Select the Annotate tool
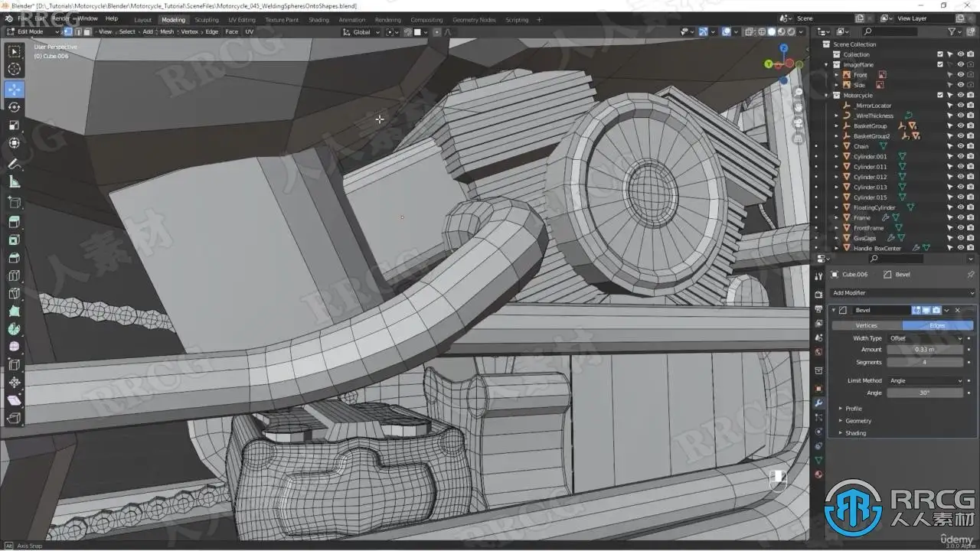Viewport: 980px width, 551px height. click(14, 164)
